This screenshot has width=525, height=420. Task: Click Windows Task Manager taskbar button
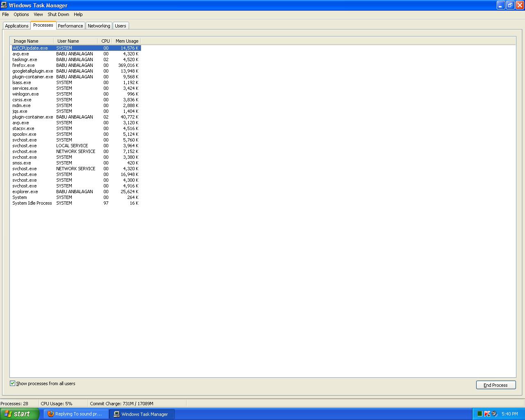142,414
